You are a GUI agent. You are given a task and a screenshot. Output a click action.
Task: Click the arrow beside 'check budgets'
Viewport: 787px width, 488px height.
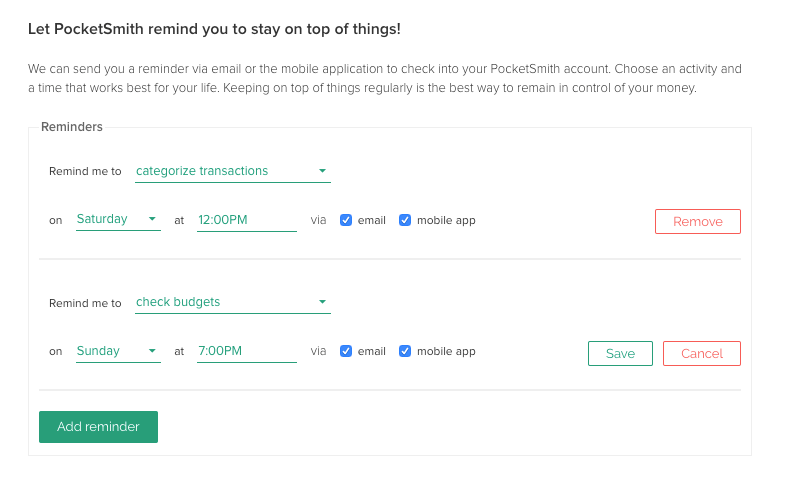322,302
